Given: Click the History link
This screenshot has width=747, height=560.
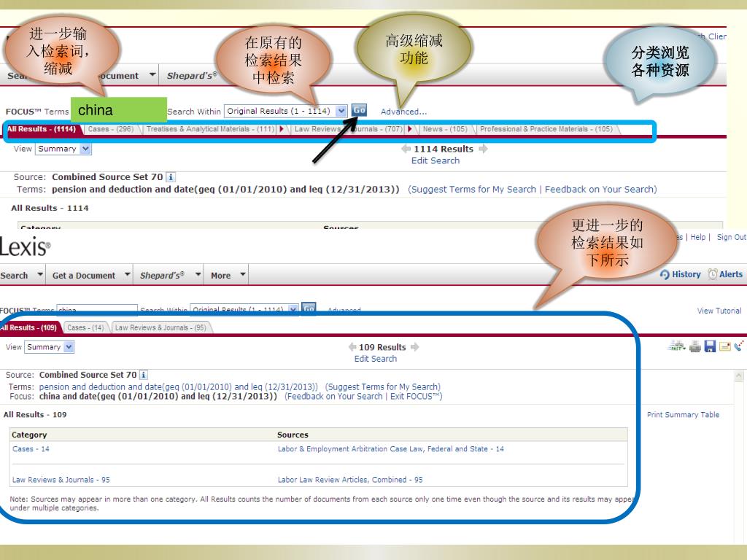Looking at the screenshot, I should [x=686, y=274].
